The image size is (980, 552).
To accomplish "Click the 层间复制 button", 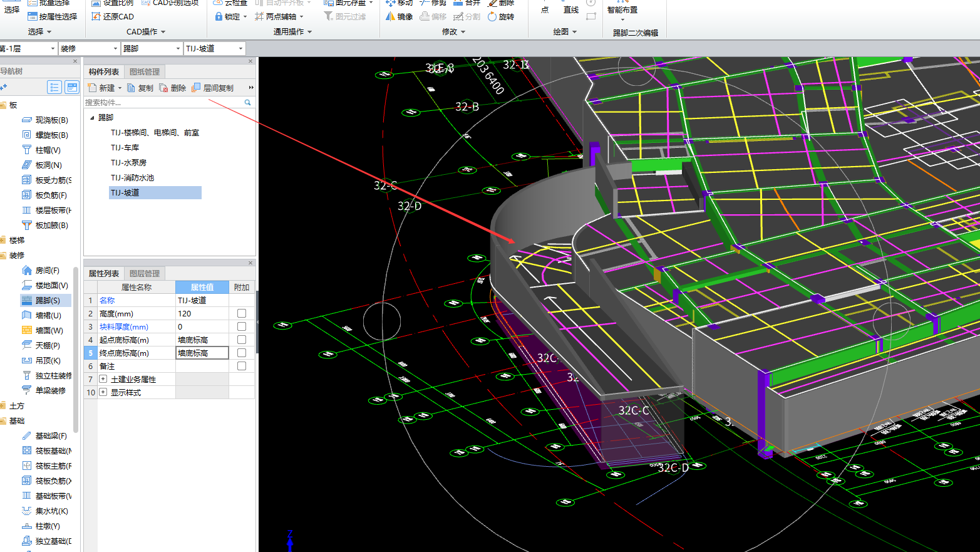I will click(x=213, y=88).
